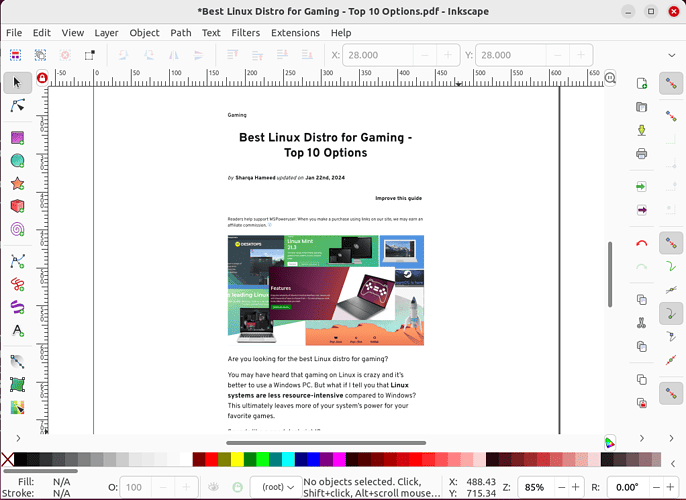Toggle snapping at top of snap bar
The image size is (686, 500).
coord(671,83)
